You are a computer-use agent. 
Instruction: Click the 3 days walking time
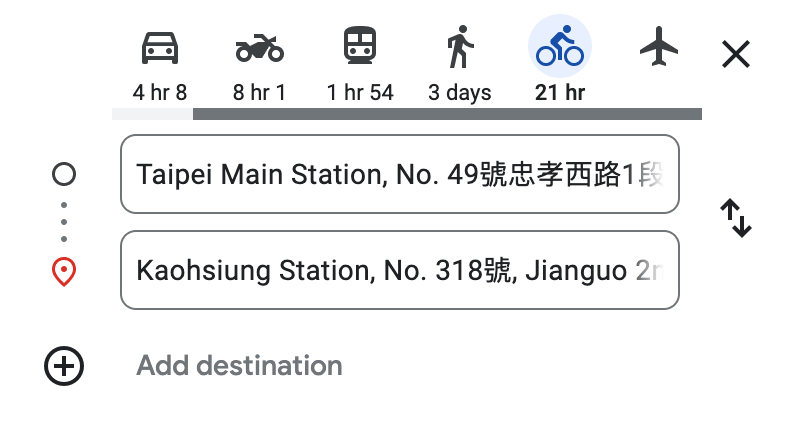pos(460,93)
